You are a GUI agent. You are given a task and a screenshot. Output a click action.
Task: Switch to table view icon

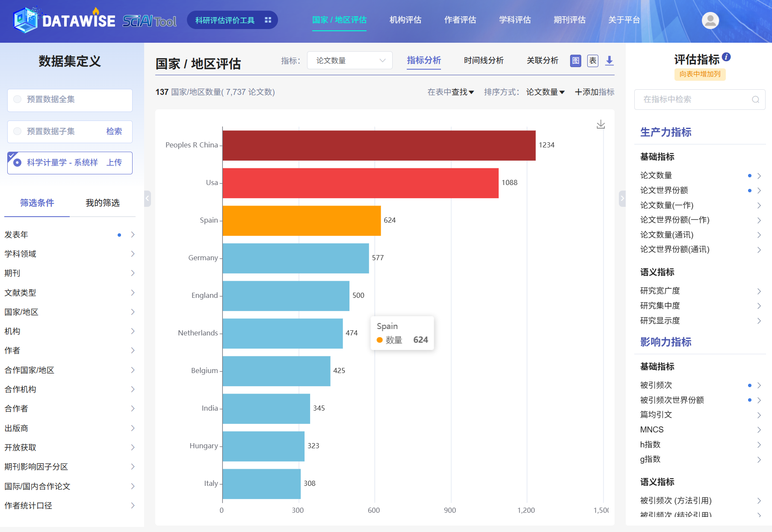pos(593,61)
